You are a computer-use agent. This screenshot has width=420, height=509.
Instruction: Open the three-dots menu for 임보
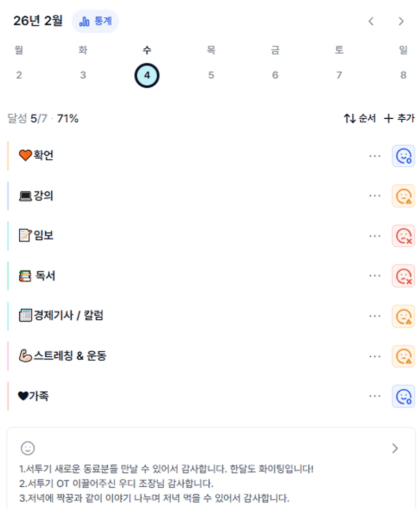point(375,236)
